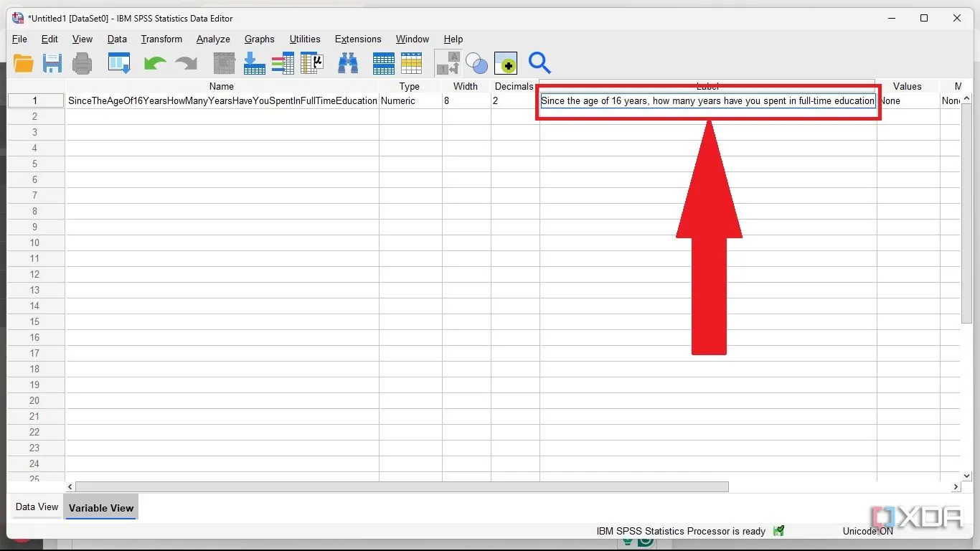
Task: Open Find with the binoculars icon
Action: click(x=348, y=63)
